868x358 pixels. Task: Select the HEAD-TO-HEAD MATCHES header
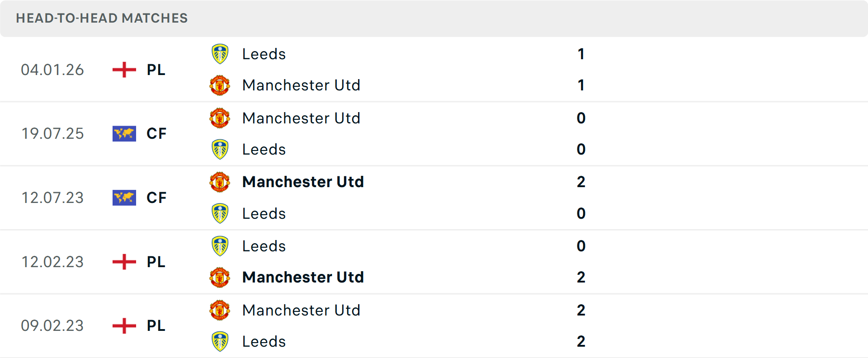[102, 18]
